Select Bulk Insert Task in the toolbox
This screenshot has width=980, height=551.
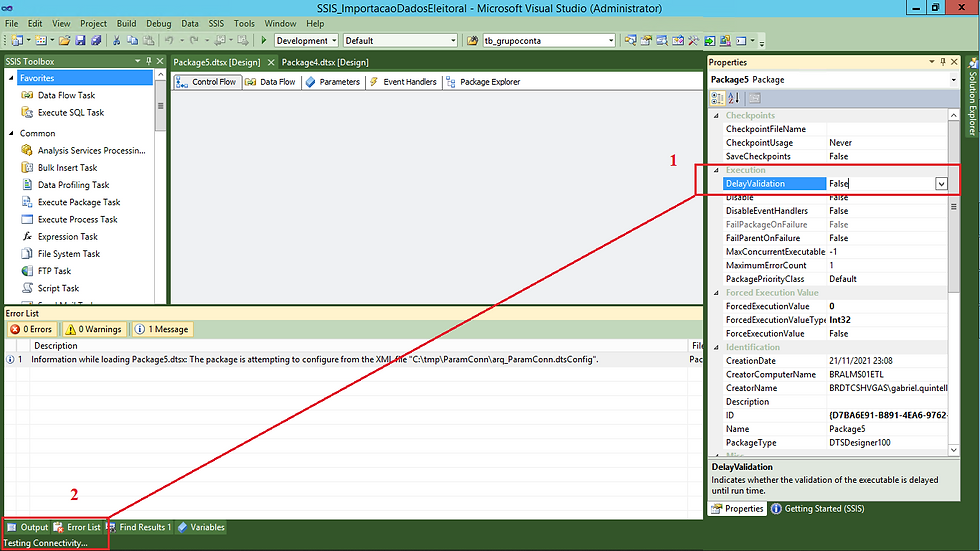[x=68, y=167]
